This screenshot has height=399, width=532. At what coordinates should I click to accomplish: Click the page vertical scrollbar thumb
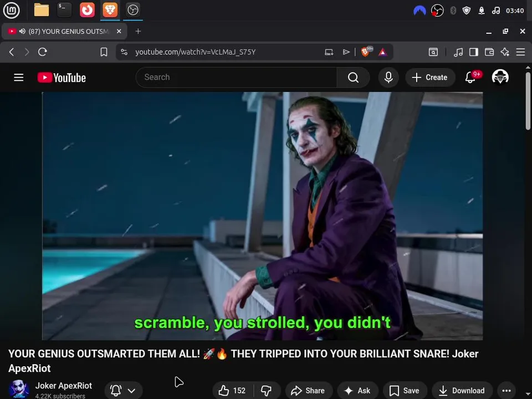click(x=528, y=100)
